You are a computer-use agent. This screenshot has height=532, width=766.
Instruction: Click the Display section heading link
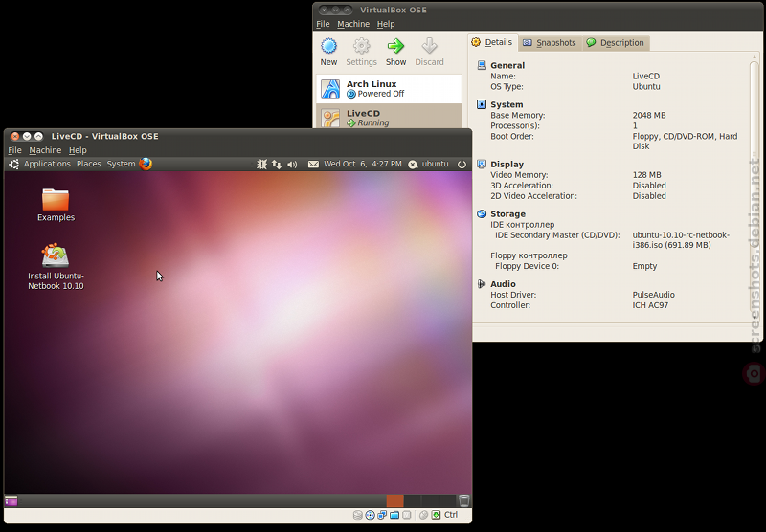pos(507,165)
